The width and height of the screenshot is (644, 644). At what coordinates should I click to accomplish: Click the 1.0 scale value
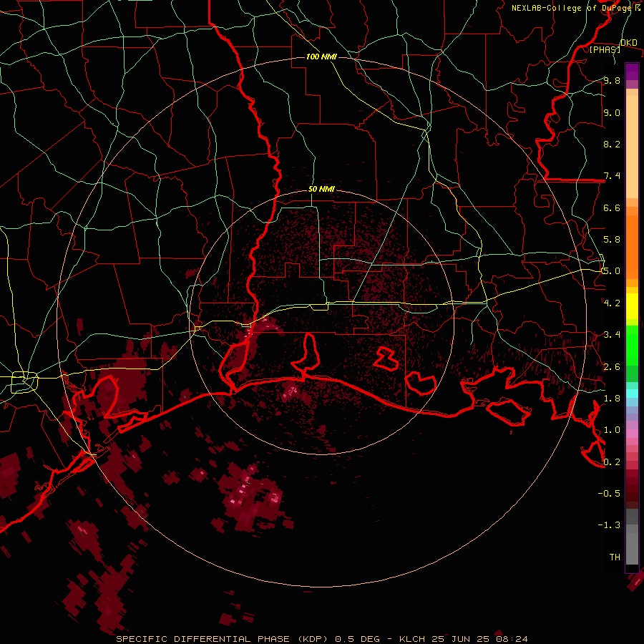(612, 430)
